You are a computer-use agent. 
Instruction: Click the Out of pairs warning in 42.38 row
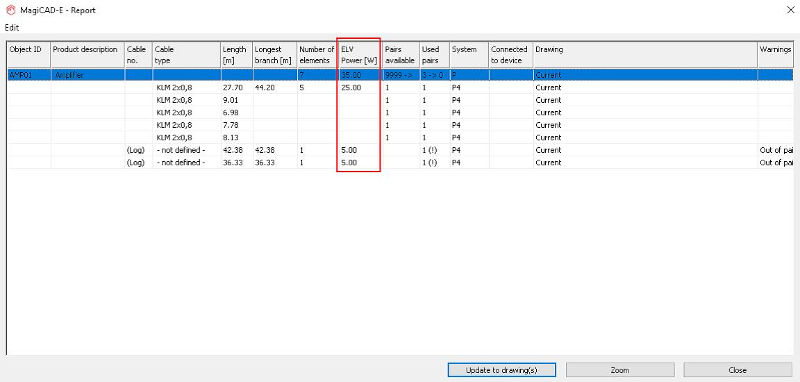tap(776, 150)
